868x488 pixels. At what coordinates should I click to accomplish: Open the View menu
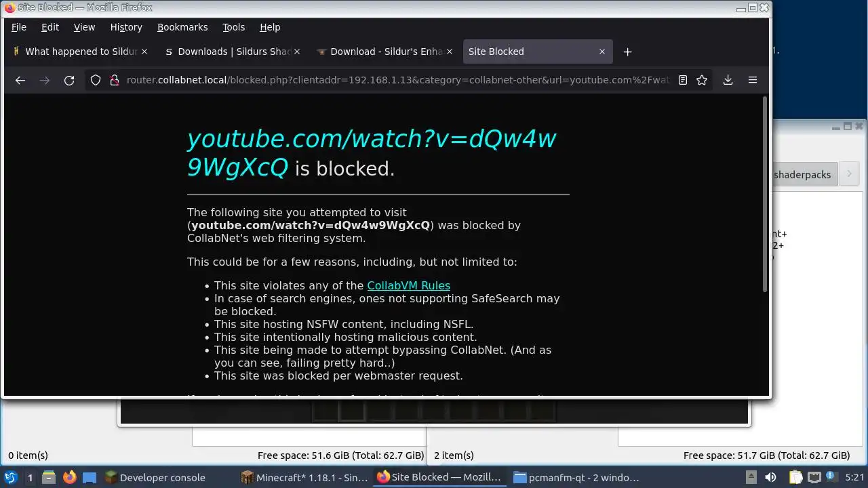tap(84, 27)
